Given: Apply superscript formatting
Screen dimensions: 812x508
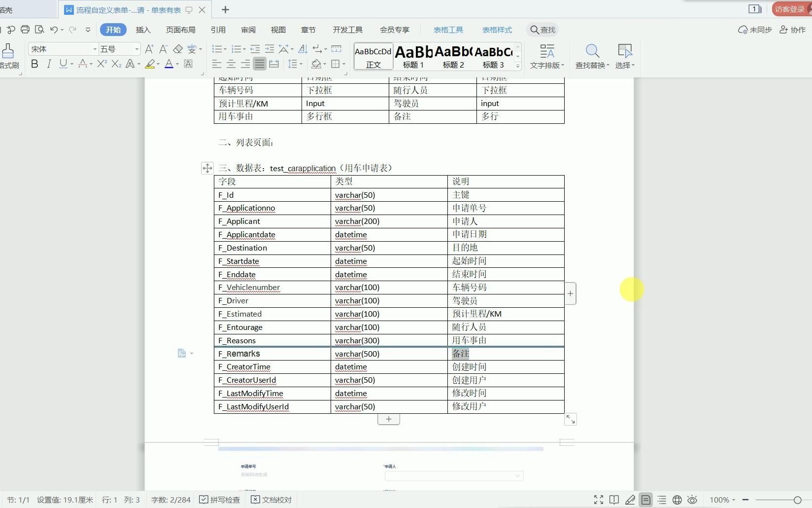Looking at the screenshot, I should [101, 64].
